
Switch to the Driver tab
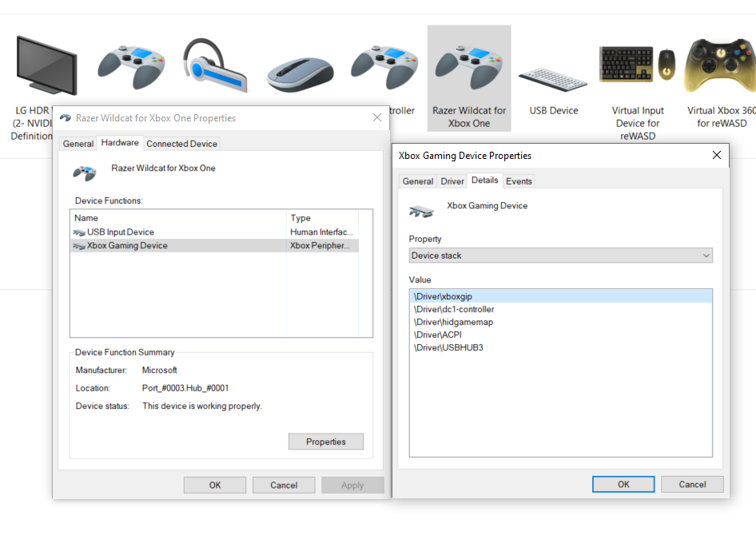point(452,181)
